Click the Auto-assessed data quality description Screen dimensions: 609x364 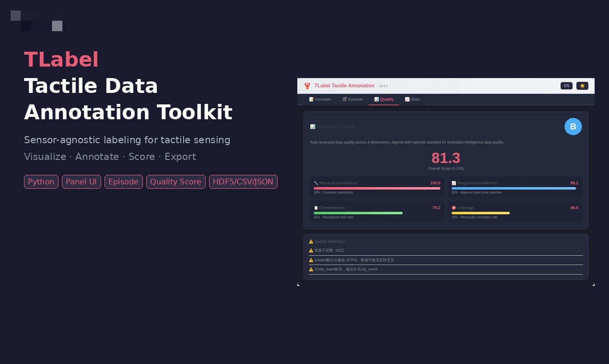tap(407, 142)
